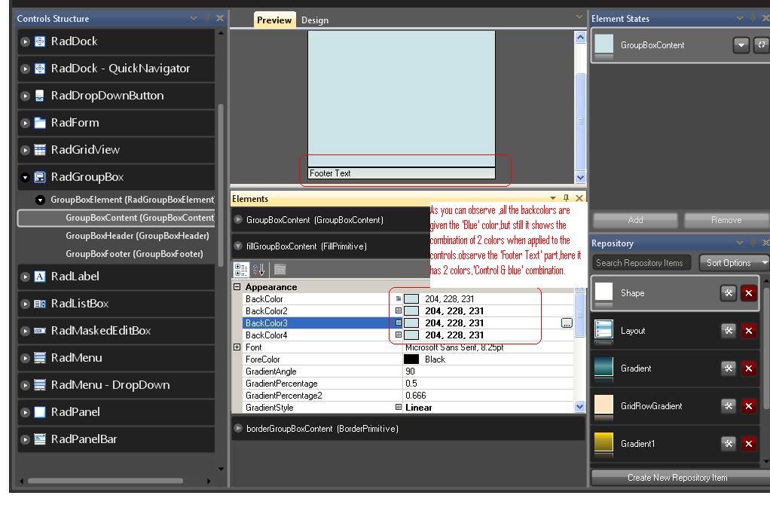The height and width of the screenshot is (532, 770).
Task: Toggle BackColor3 property value marker
Action: [399, 323]
